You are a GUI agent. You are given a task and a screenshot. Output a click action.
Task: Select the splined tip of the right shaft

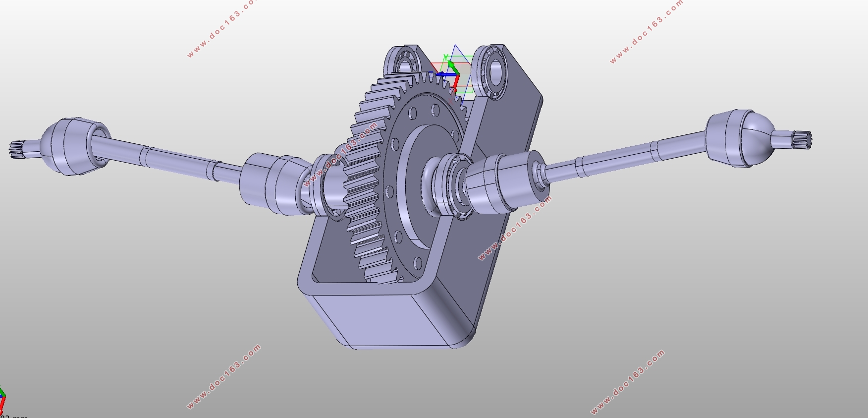click(802, 139)
